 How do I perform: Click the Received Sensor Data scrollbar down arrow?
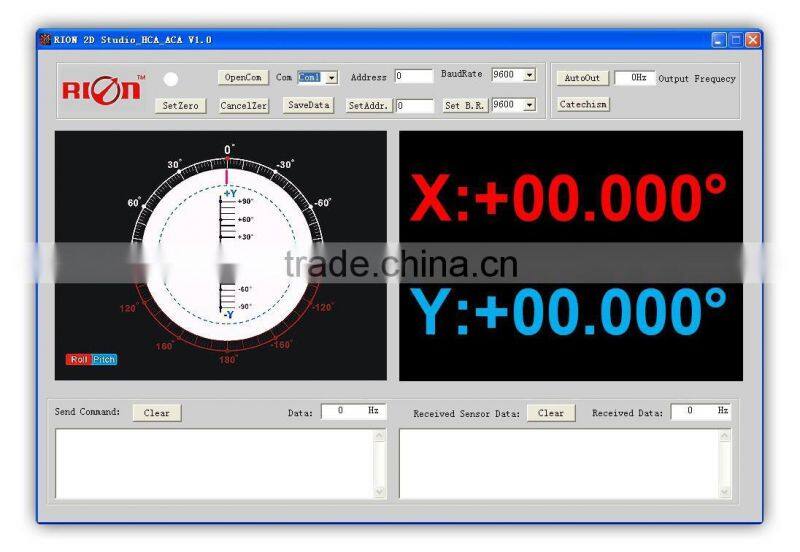click(x=724, y=492)
